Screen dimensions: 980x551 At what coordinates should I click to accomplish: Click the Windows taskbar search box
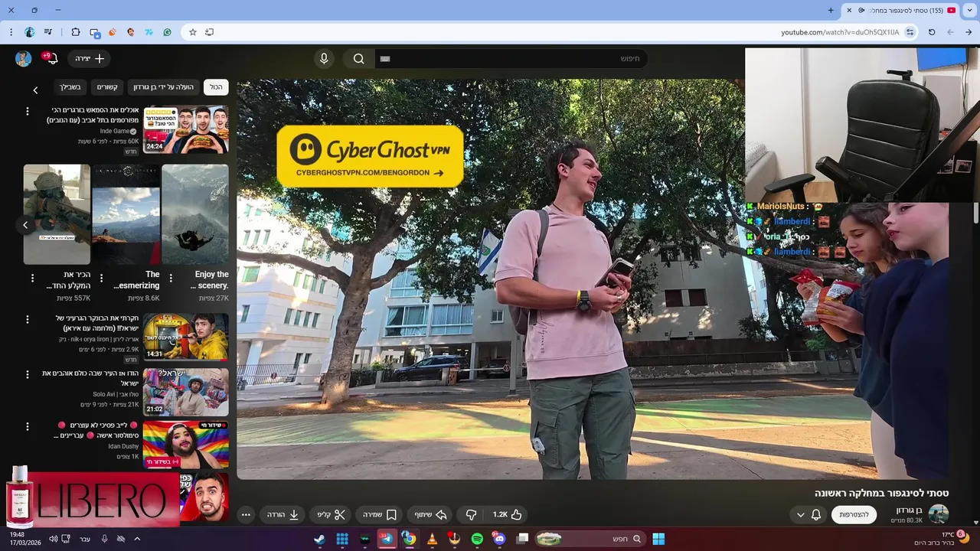(x=590, y=539)
